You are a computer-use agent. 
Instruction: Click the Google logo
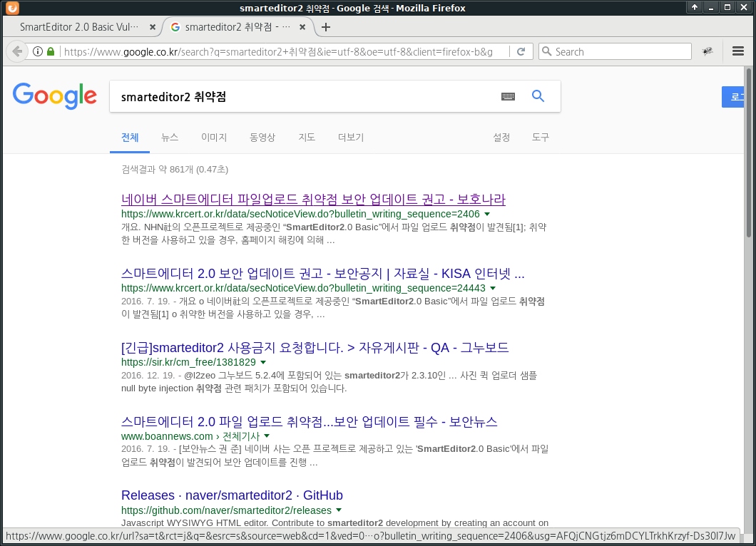pyautogui.click(x=54, y=96)
